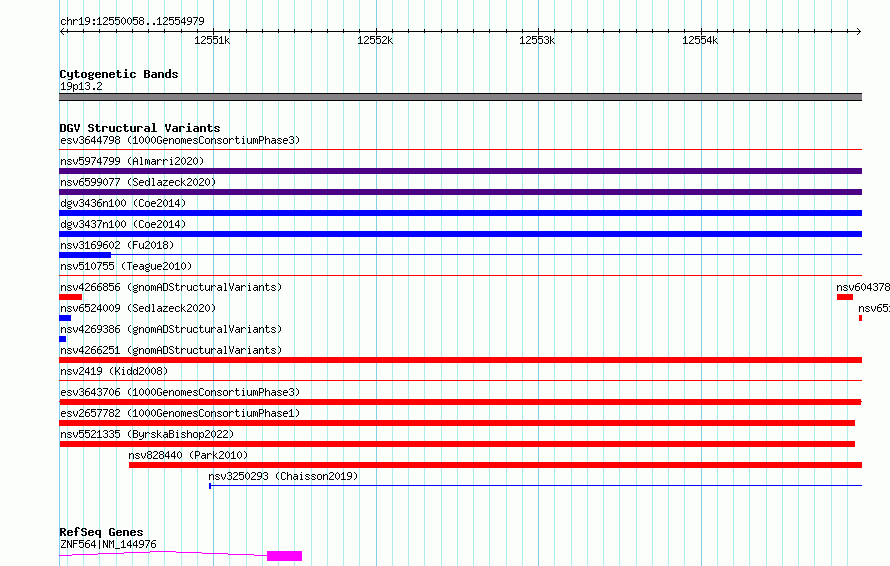
Task: Click the 12552k ruler marker
Action: (375, 40)
